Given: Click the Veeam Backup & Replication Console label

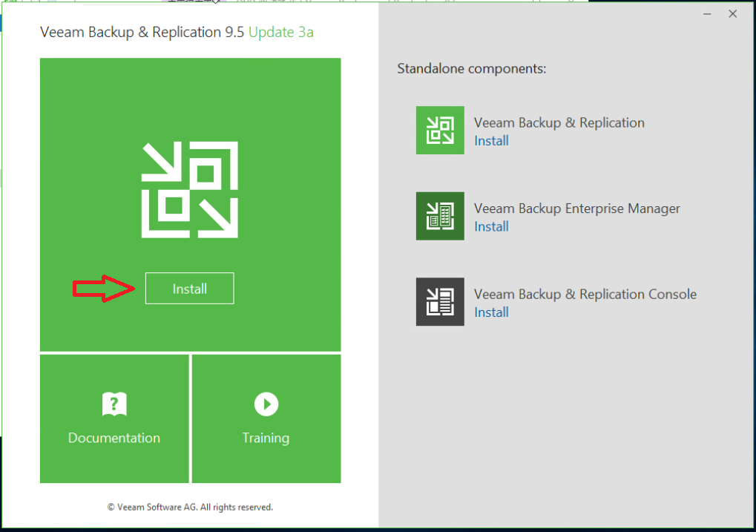Looking at the screenshot, I should click(x=585, y=295).
